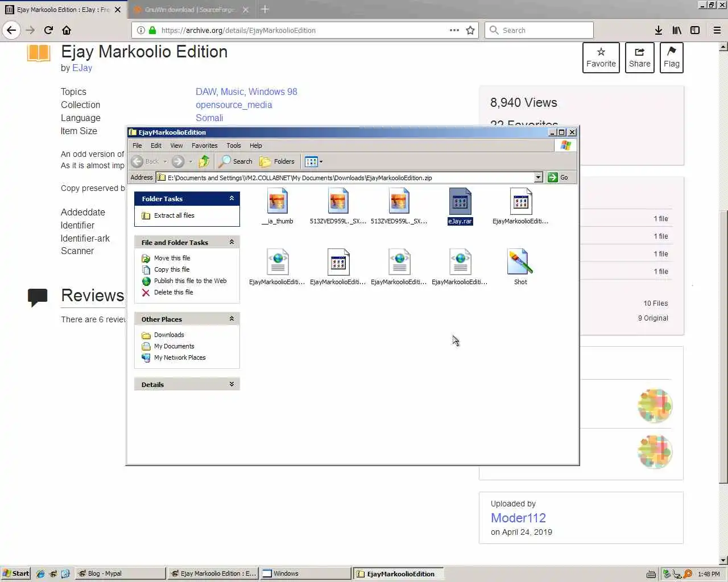This screenshot has width=728, height=582.
Task: Click Copy this file task
Action: [x=172, y=269]
